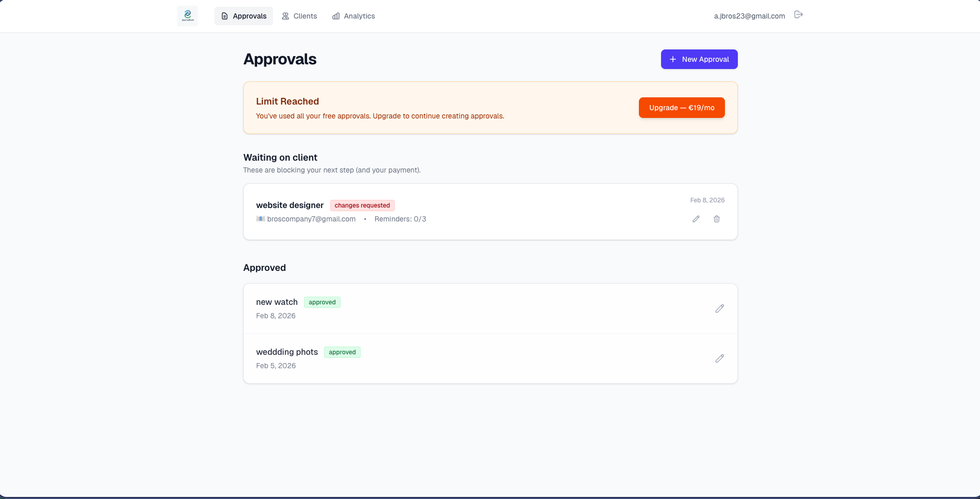The width and height of the screenshot is (980, 499).
Task: Edit the new watch approval using pencil icon
Action: point(720,309)
